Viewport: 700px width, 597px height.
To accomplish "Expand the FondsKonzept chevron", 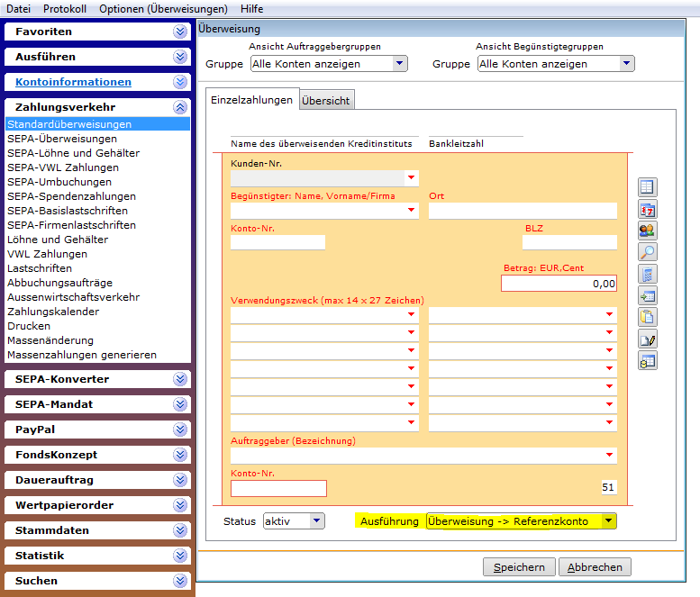I will click(180, 455).
